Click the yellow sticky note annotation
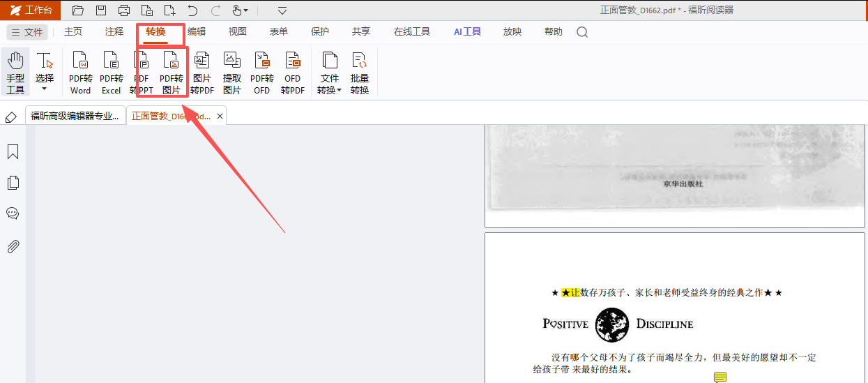The height and width of the screenshot is (383, 868). pyautogui.click(x=720, y=377)
